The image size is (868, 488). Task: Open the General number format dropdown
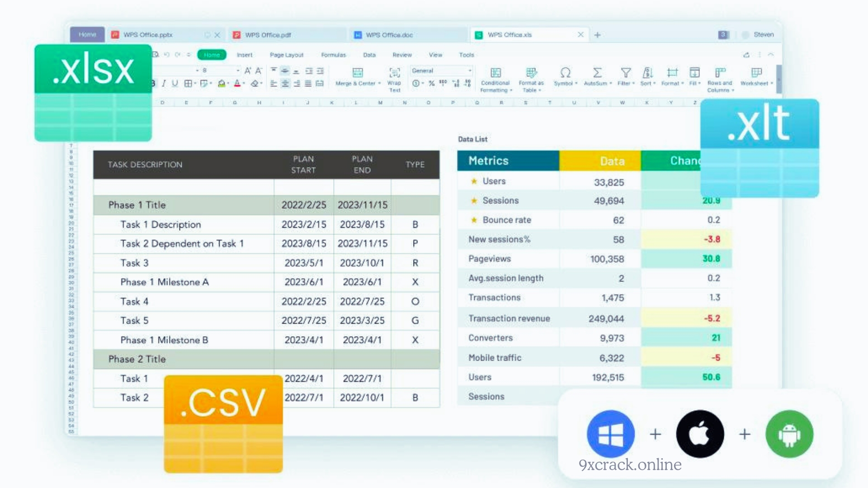coord(441,70)
